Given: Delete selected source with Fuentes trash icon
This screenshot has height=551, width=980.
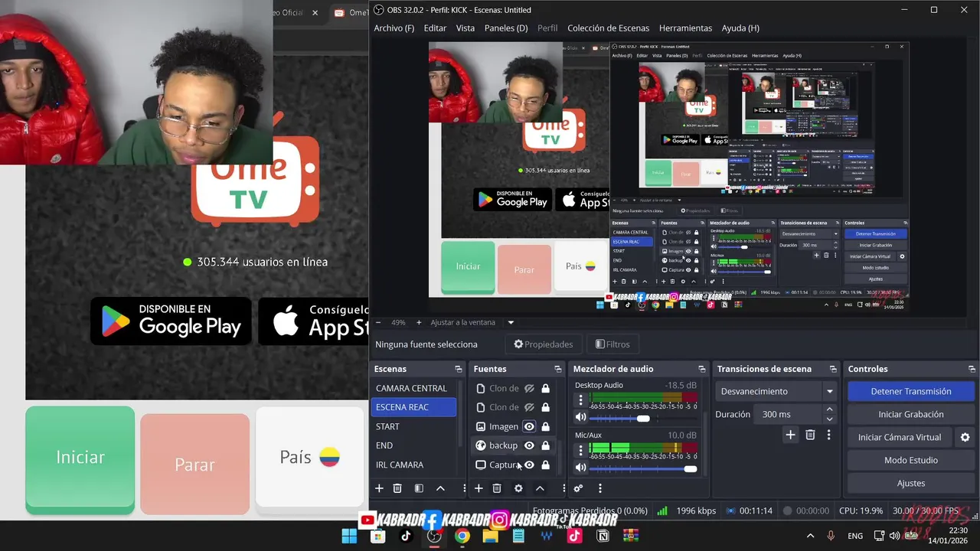Looking at the screenshot, I should click(x=497, y=488).
